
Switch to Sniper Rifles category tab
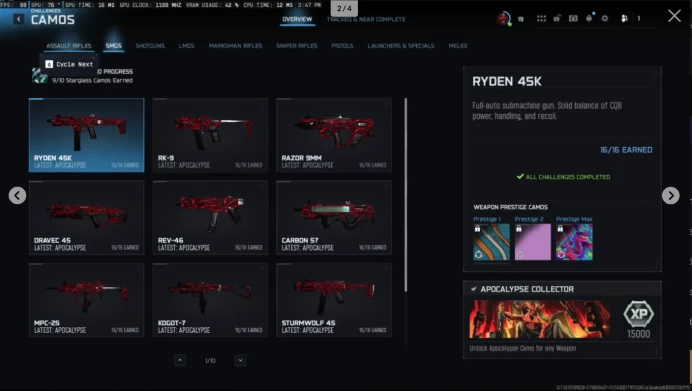pos(297,46)
